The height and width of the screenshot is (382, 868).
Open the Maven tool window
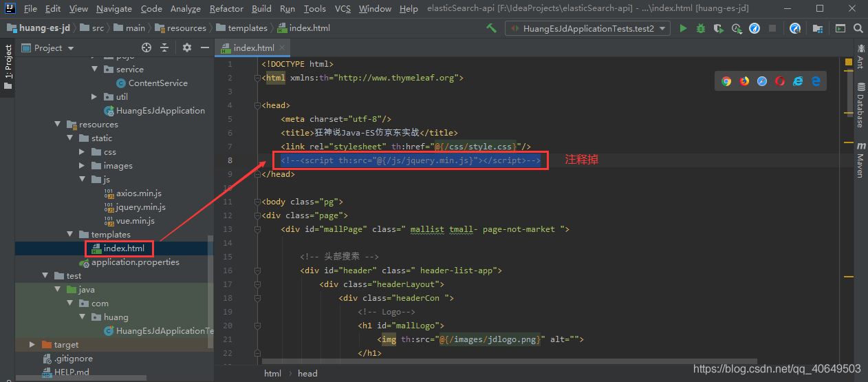click(860, 160)
